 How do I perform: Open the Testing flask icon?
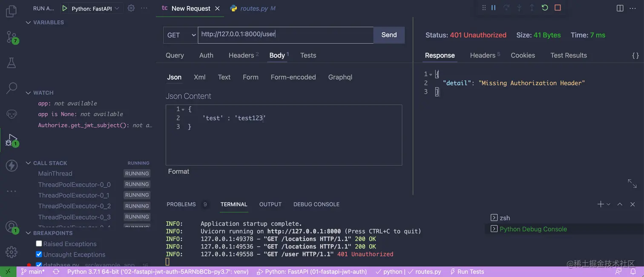pyautogui.click(x=11, y=63)
